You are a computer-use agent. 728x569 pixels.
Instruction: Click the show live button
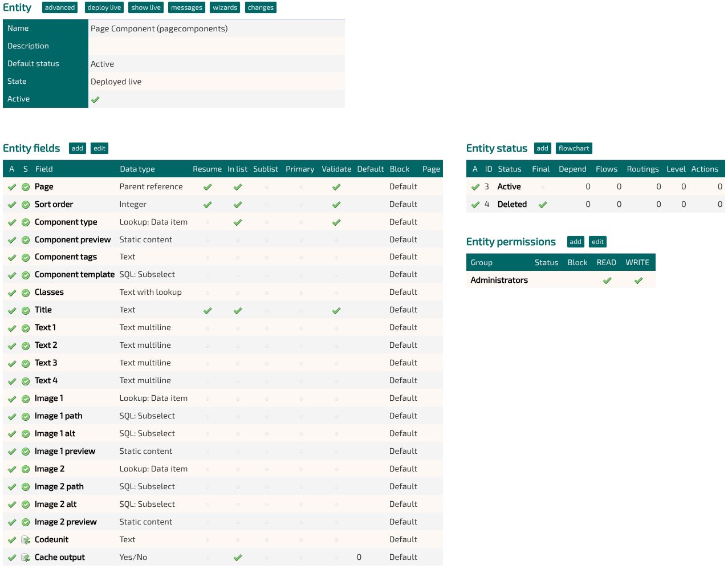point(146,7)
